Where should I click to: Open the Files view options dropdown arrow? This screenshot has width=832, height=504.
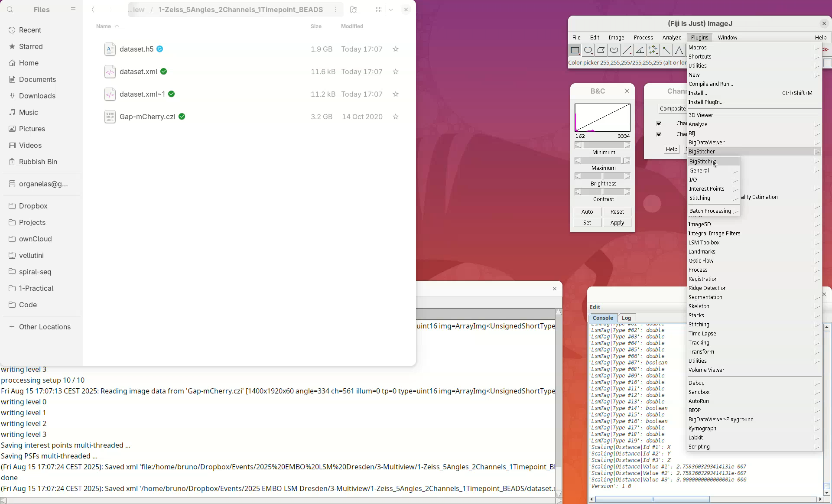tap(391, 10)
